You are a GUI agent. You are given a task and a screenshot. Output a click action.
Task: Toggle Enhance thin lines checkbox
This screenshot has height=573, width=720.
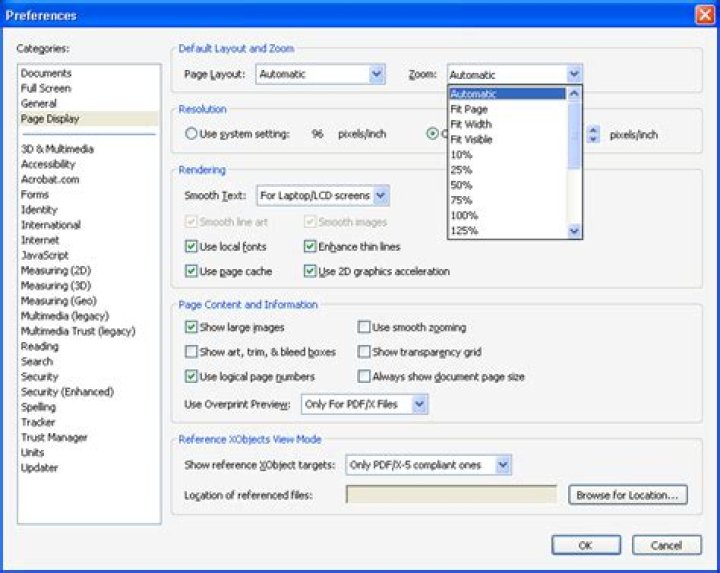(x=310, y=247)
